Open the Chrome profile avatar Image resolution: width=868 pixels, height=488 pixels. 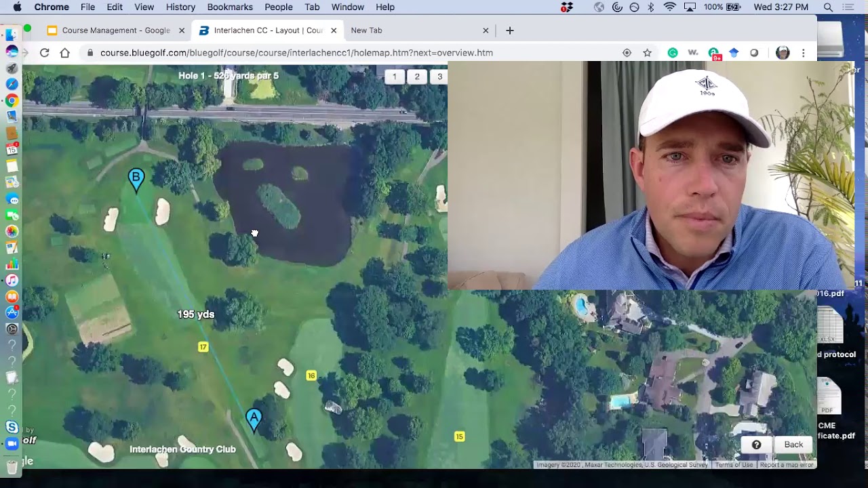(783, 53)
